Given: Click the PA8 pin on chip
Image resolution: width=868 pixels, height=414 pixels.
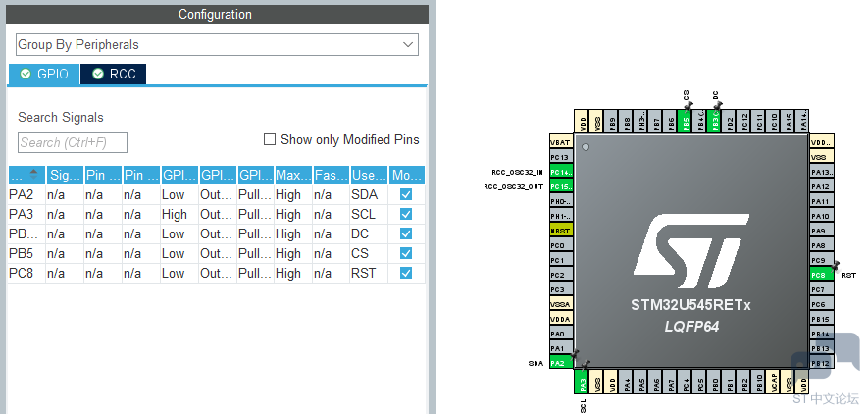Looking at the screenshot, I should pos(822,245).
